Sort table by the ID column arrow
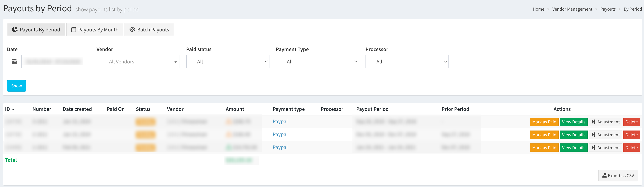 (x=13, y=109)
